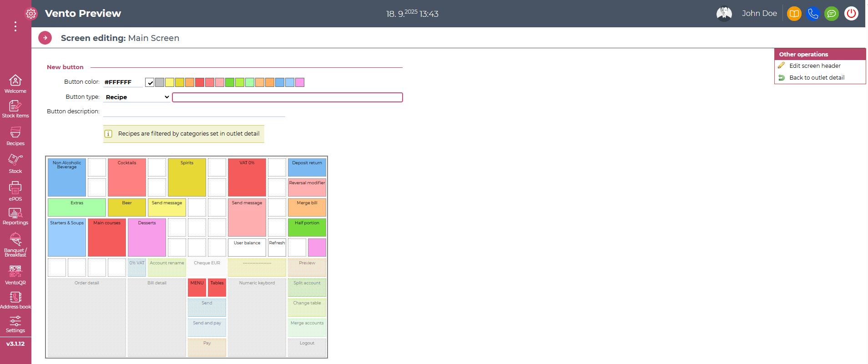This screenshot has width=868, height=364.
Task: Open the green chat message icon
Action: 832,14
